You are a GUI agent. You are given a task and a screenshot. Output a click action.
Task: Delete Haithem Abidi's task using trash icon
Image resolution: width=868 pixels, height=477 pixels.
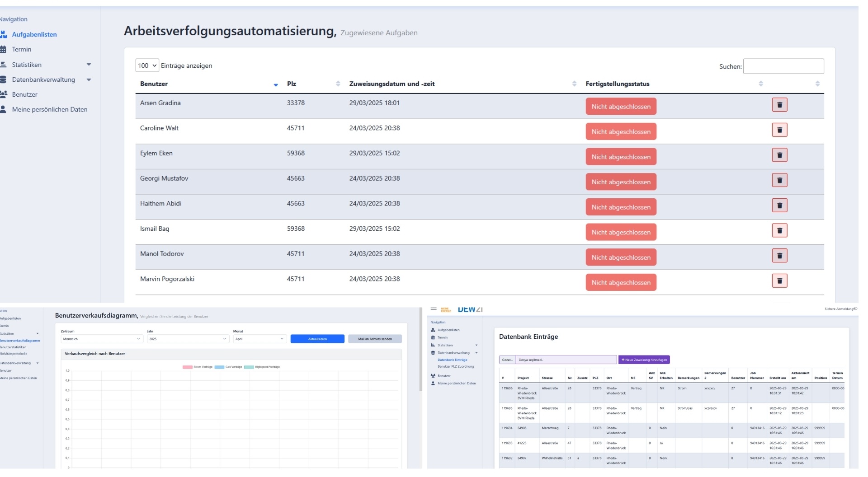pyautogui.click(x=779, y=206)
